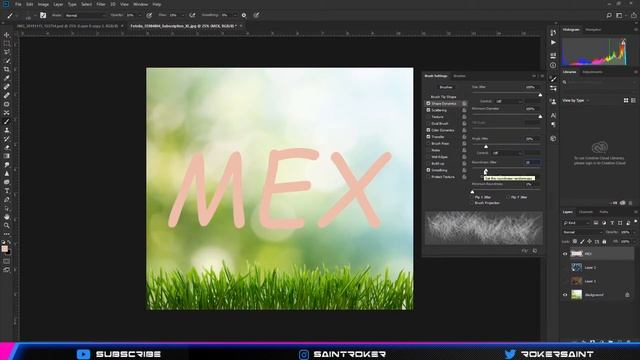640x360 pixels.
Task: Open the Paragraph panel dock icon
Action: [553, 124]
